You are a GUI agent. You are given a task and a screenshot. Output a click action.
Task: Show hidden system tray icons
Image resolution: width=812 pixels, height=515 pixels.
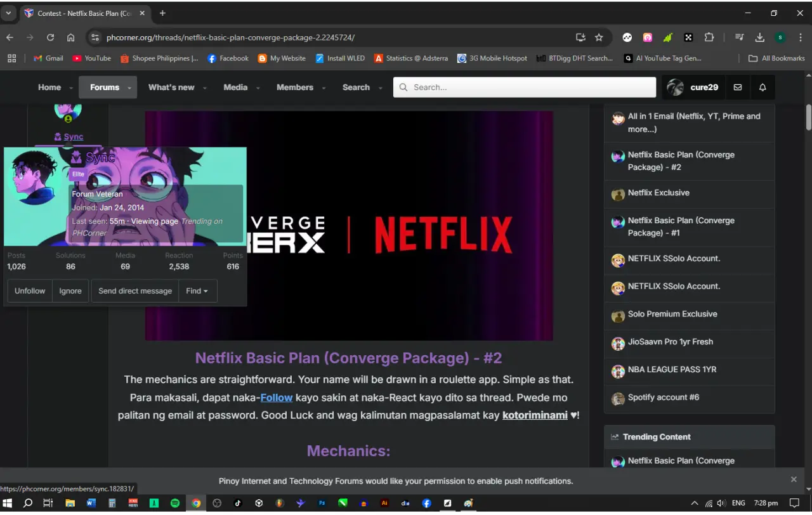(695, 503)
